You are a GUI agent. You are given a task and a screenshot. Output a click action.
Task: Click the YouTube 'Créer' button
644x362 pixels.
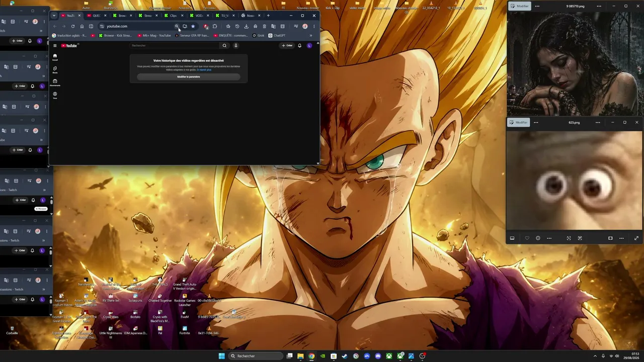click(287, 46)
